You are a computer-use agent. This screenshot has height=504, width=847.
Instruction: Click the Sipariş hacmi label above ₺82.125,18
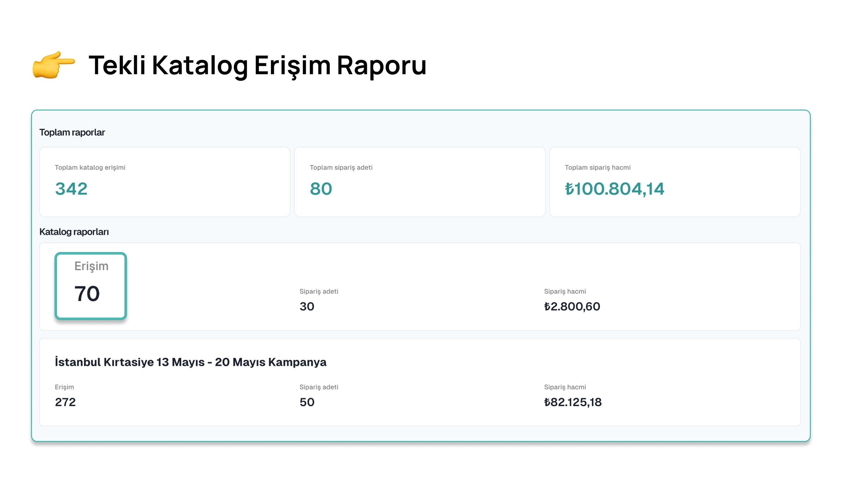point(565,387)
